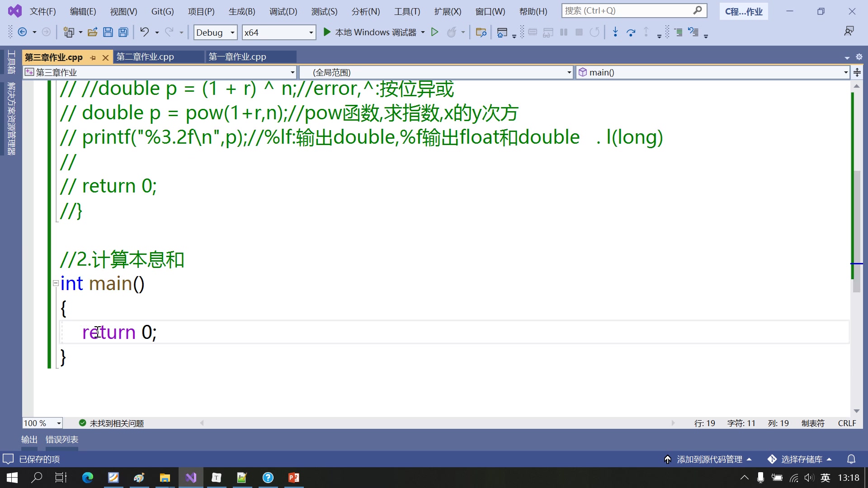Viewport: 868px width, 488px height.
Task: Open the active files list dropdown arrow
Action: [x=847, y=57]
